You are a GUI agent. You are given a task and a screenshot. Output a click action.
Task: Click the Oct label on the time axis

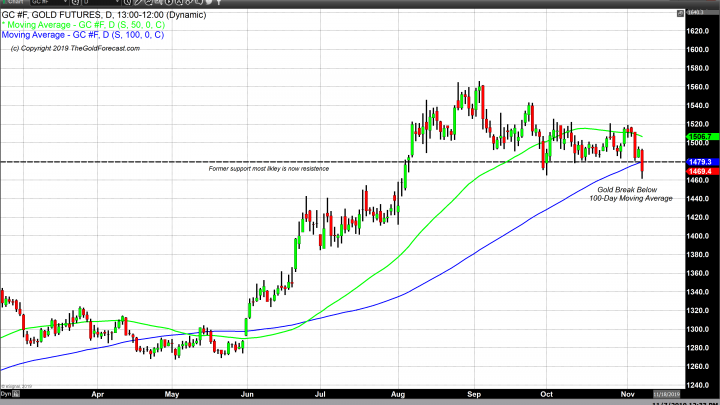pyautogui.click(x=546, y=394)
